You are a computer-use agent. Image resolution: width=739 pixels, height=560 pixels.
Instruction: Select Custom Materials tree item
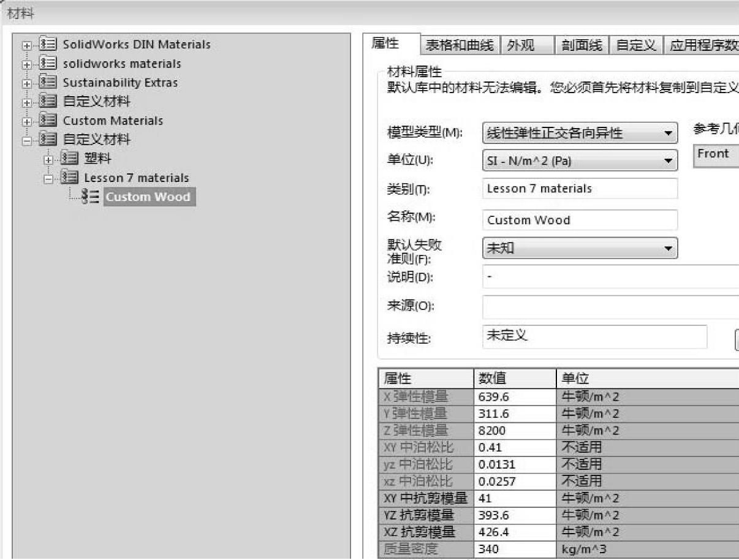point(113,121)
